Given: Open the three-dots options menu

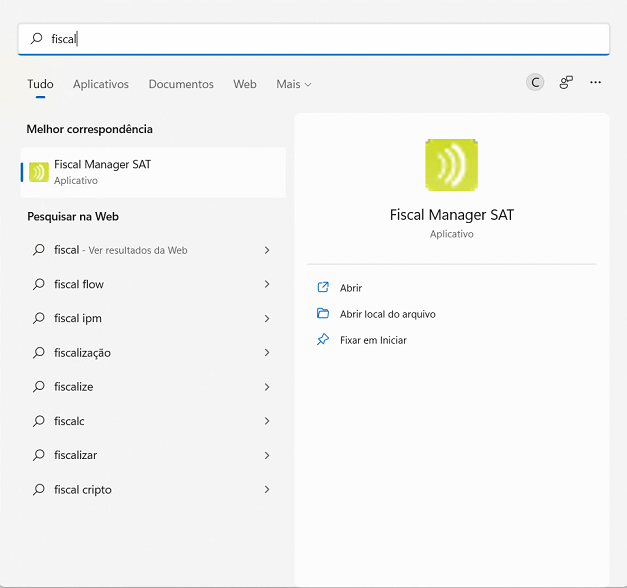Looking at the screenshot, I should 595,82.
